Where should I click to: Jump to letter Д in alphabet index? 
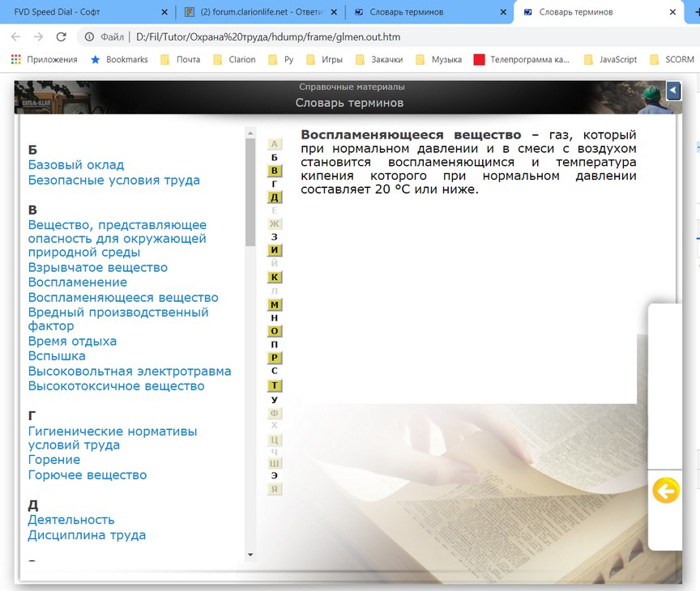[x=275, y=198]
